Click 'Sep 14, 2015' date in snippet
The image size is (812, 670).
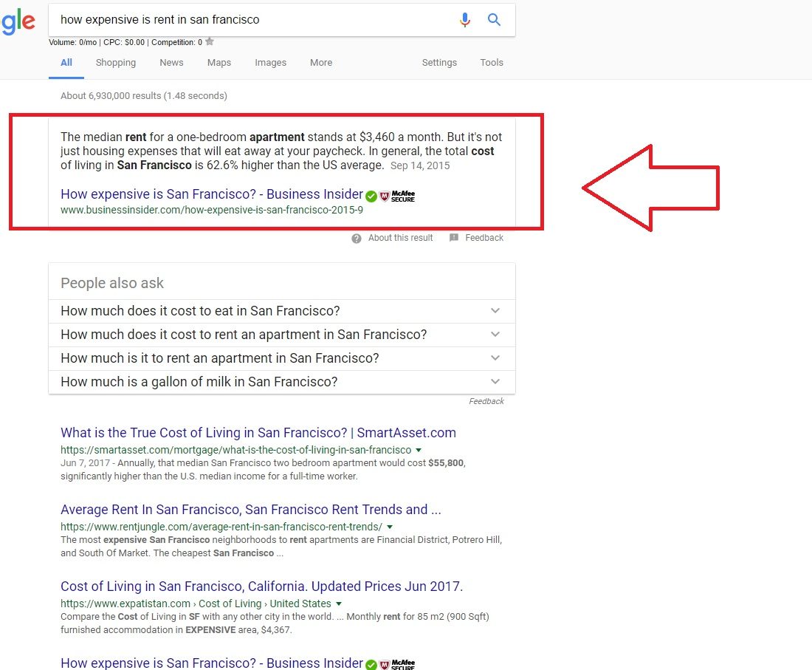[x=420, y=165]
